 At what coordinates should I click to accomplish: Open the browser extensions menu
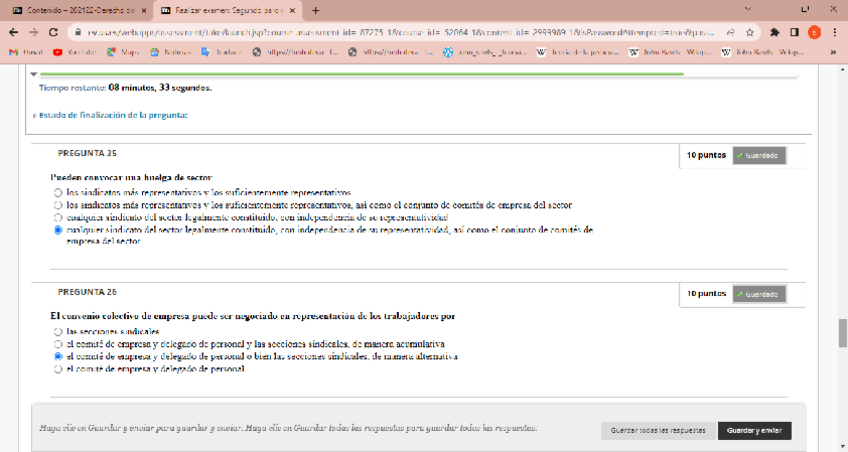[x=774, y=32]
